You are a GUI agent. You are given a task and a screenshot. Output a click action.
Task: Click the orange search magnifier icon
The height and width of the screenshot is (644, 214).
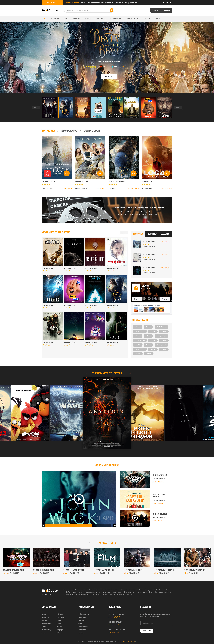[112, 10]
